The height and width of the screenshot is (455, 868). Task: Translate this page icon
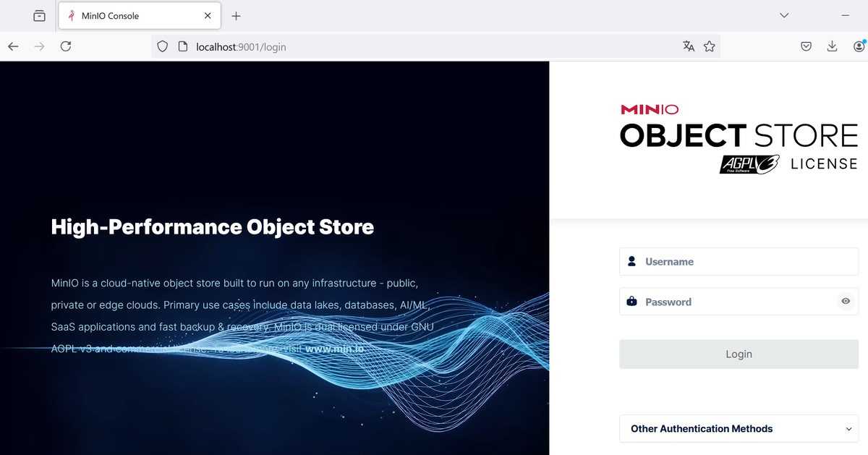click(689, 46)
